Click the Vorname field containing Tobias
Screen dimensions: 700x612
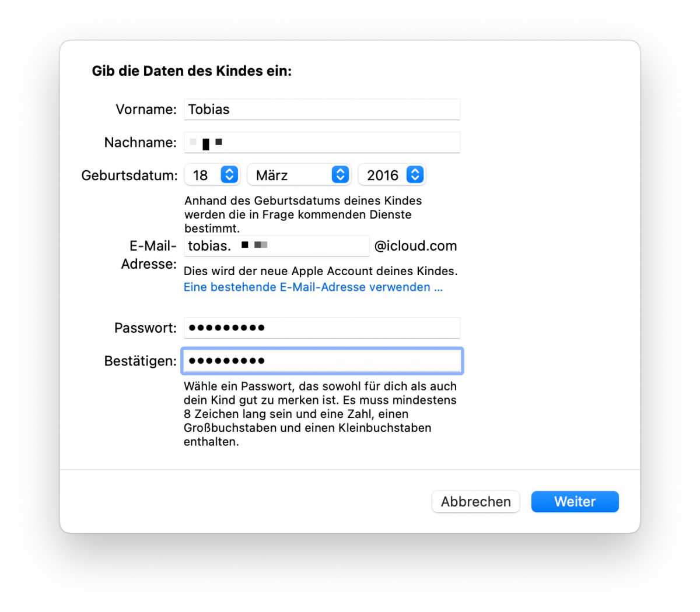322,110
